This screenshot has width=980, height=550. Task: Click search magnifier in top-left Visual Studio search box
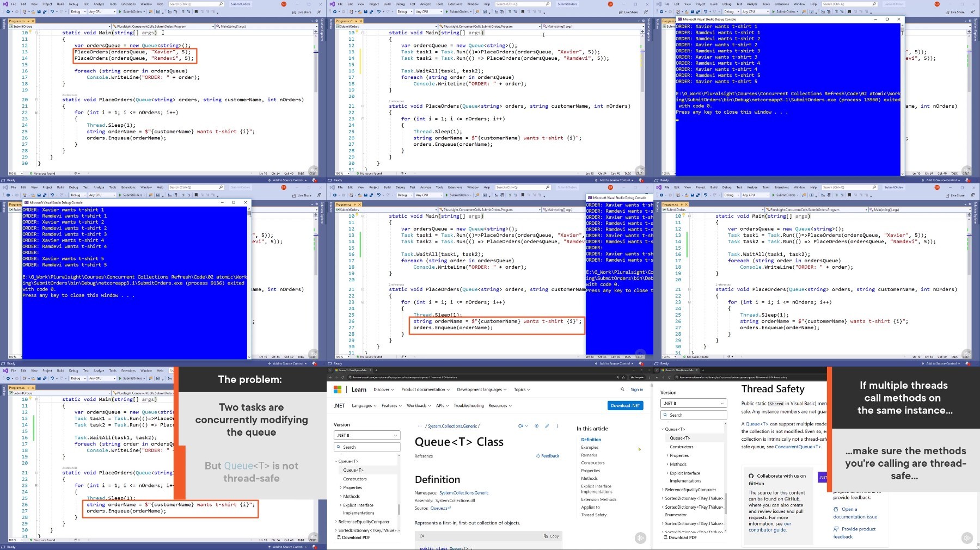[220, 4]
